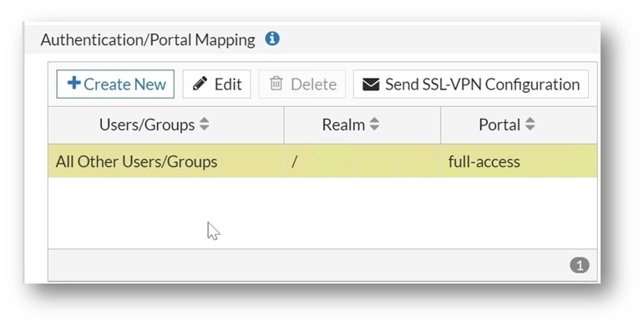This screenshot has width=644, height=327.
Task: Click the trash can icon on Delete
Action: pyautogui.click(x=276, y=84)
